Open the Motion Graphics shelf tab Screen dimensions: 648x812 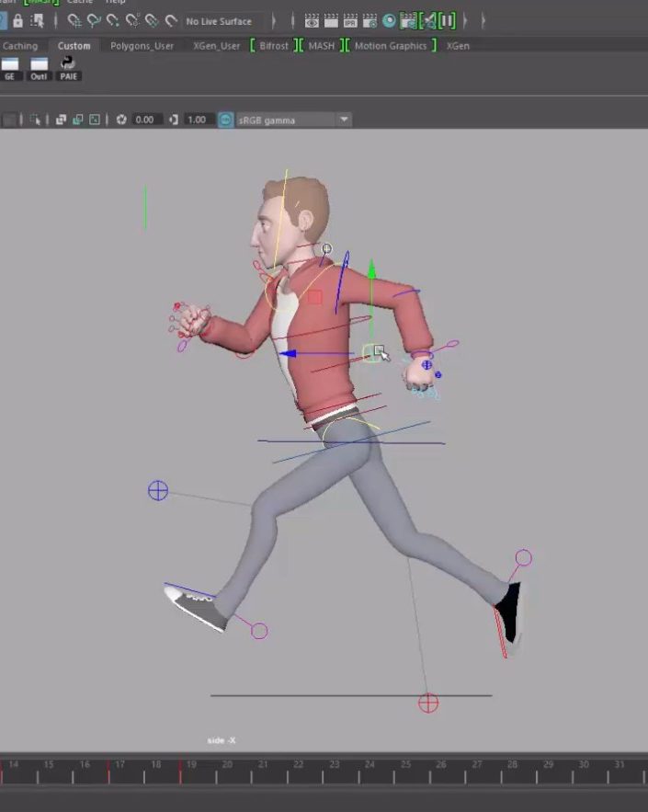pos(391,46)
